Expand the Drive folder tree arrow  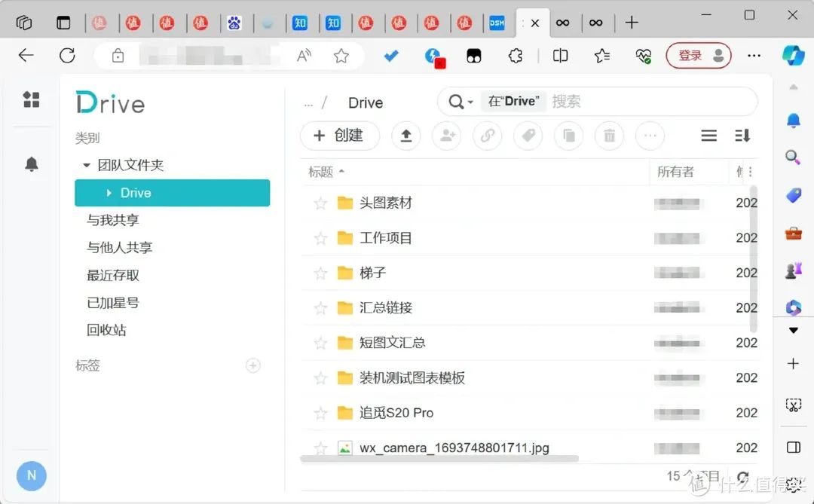pos(109,193)
